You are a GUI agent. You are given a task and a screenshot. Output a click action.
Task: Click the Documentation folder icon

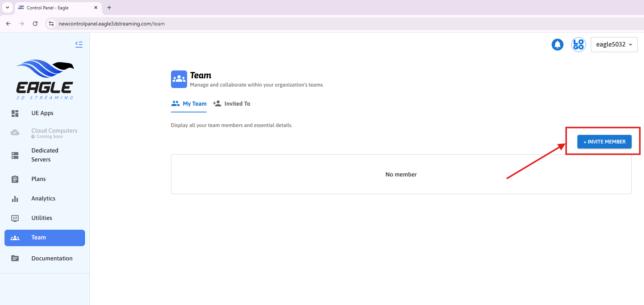tap(15, 259)
